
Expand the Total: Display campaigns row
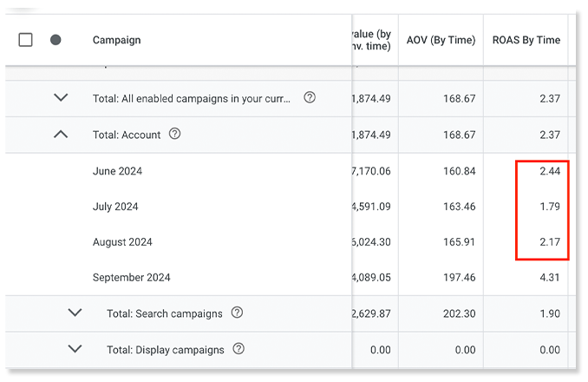(75, 349)
